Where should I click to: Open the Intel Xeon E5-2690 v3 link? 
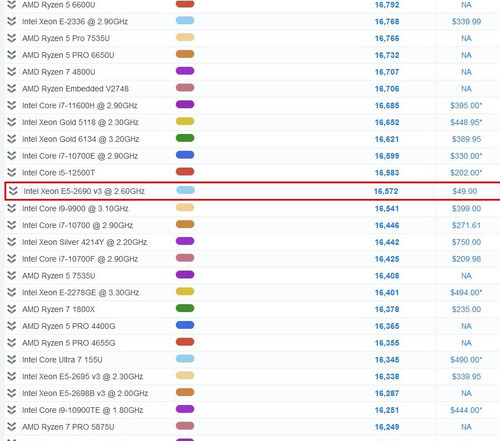point(84,191)
